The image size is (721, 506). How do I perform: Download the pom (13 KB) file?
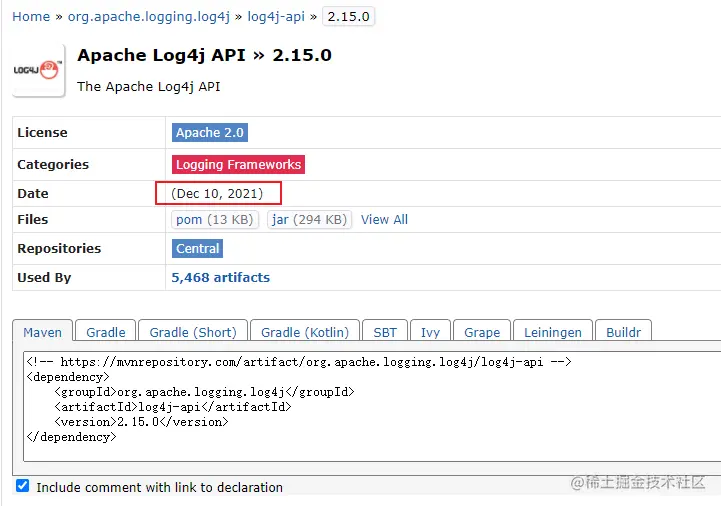pyautogui.click(x=215, y=219)
